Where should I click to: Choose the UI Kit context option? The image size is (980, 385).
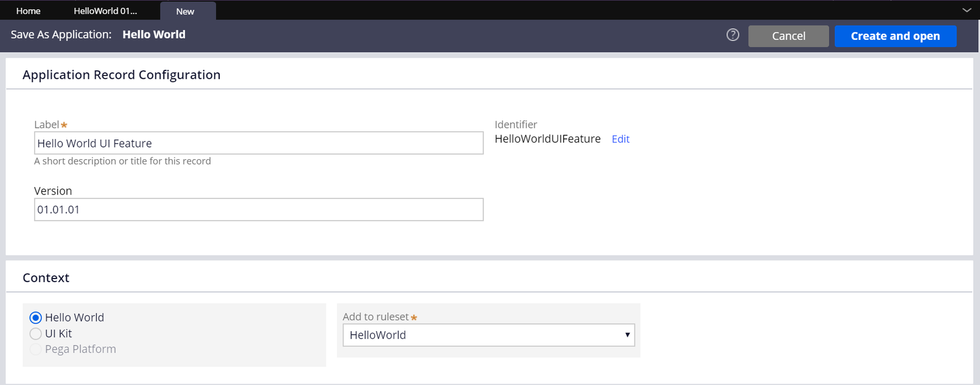coord(36,334)
